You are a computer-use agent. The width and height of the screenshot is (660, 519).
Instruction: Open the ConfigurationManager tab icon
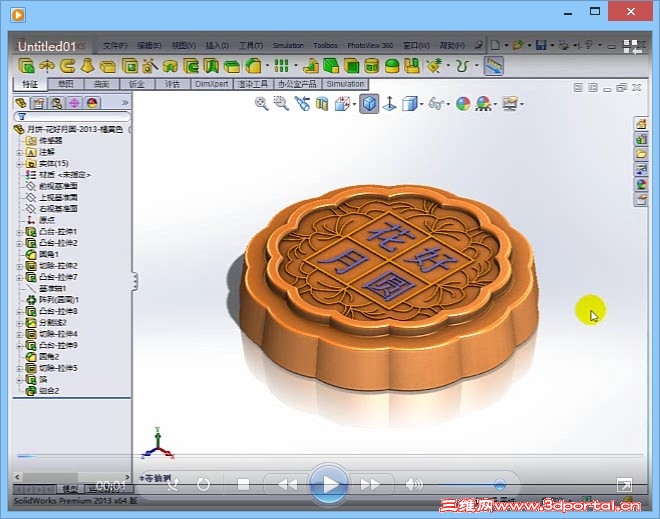[56, 103]
